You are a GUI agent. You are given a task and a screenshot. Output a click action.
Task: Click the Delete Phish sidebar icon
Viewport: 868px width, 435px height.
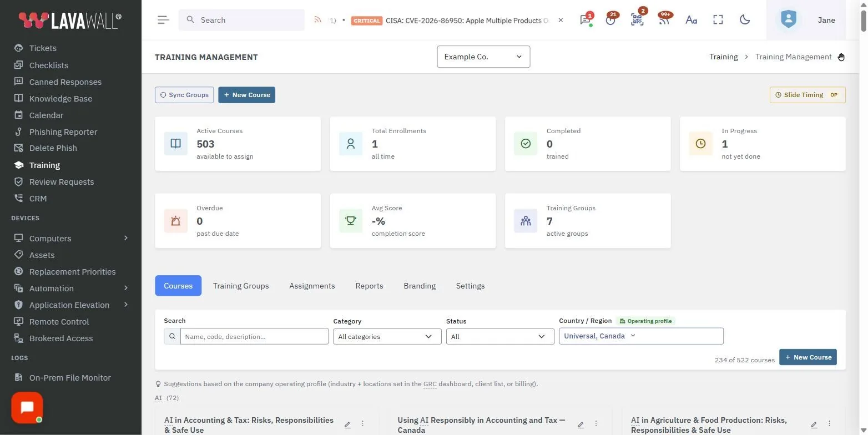click(18, 148)
